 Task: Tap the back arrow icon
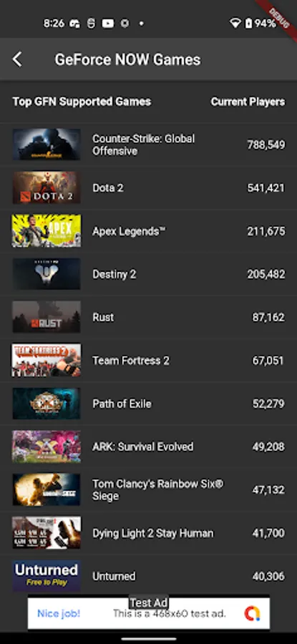point(17,59)
